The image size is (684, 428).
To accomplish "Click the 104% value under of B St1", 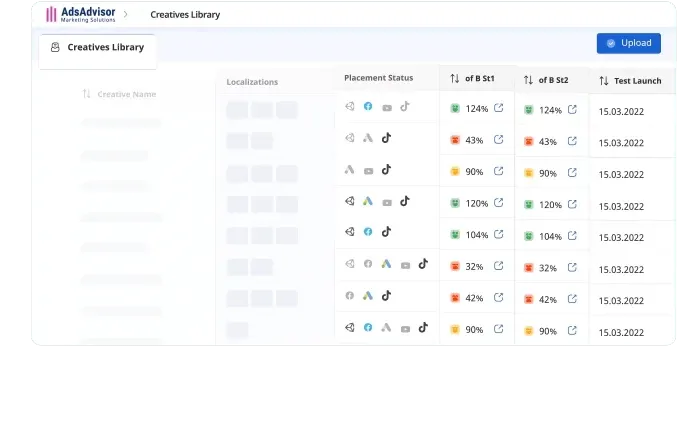I will [x=477, y=235].
